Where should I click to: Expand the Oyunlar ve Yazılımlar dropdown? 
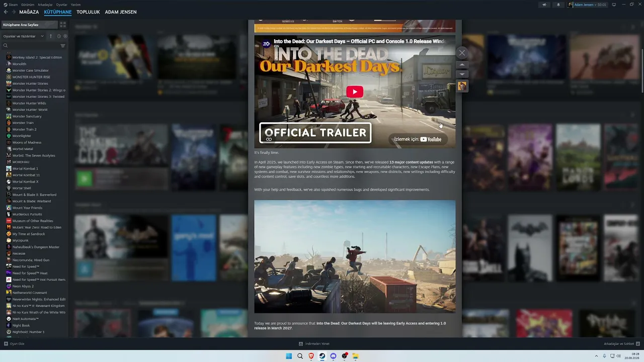(24, 36)
